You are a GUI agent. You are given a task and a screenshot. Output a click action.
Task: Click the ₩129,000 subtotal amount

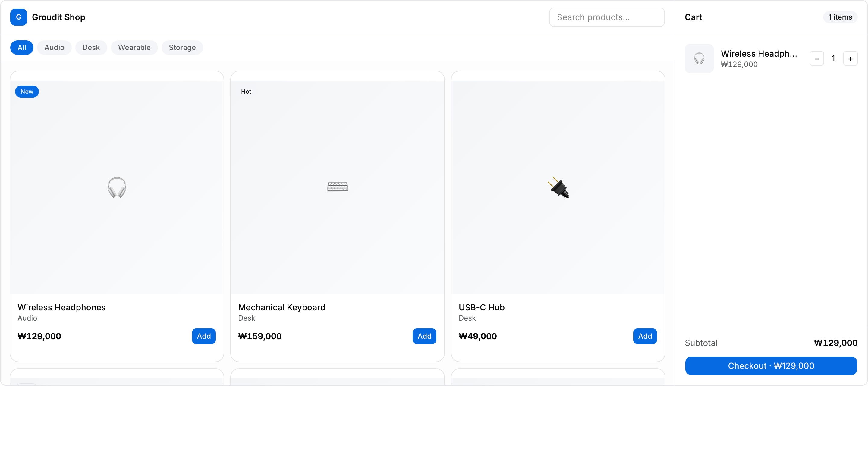pyautogui.click(x=835, y=343)
